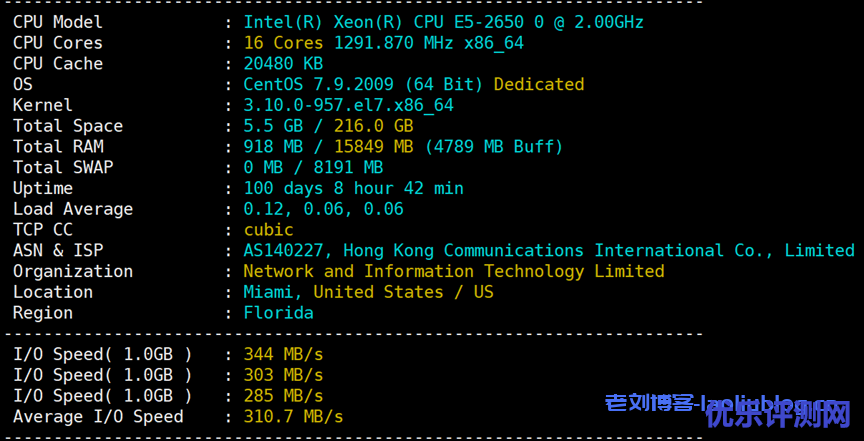864x441 pixels.
Task: Click the yellow "Dedicated" label
Action: click(x=539, y=84)
